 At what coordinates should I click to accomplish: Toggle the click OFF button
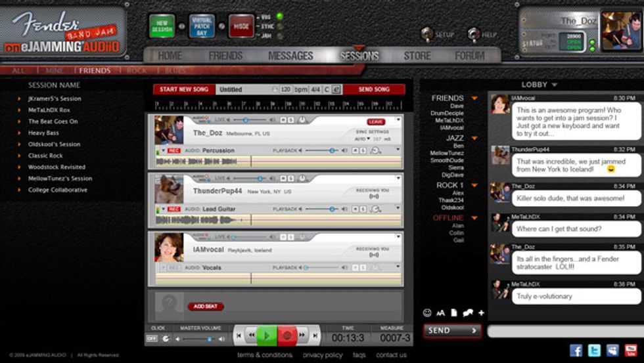152,339
